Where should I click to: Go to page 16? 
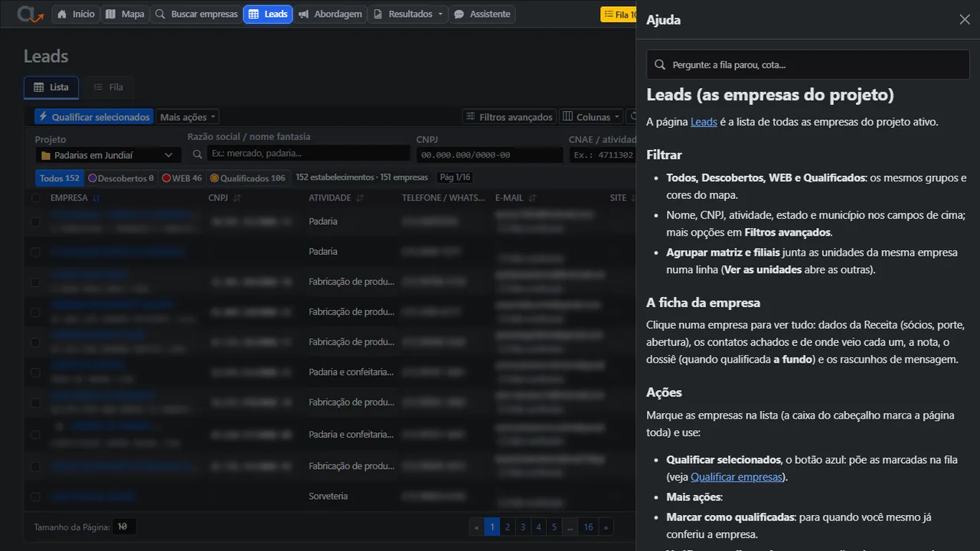(x=588, y=527)
